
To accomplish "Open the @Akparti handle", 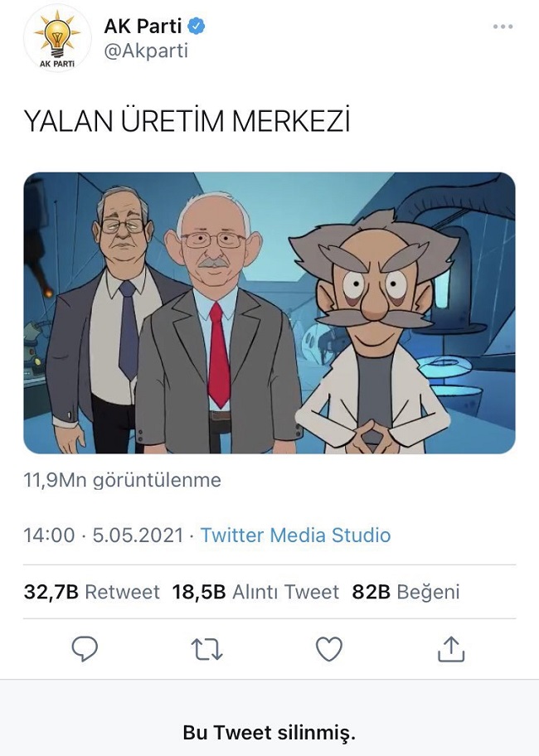I will (x=146, y=51).
